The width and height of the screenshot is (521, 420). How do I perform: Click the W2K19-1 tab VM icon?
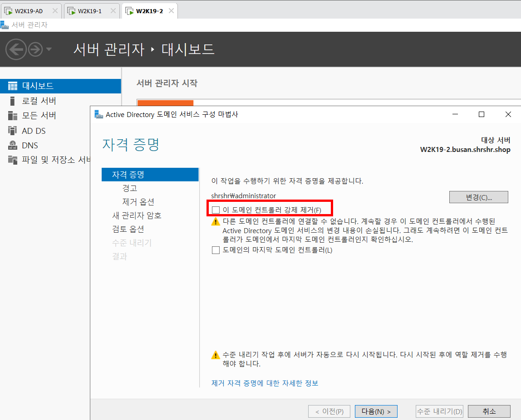tap(71, 11)
